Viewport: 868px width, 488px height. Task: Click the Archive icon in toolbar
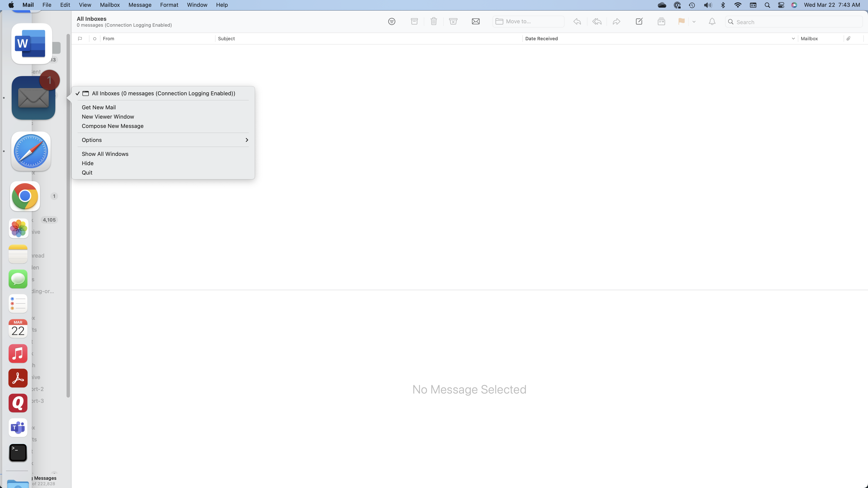point(414,22)
